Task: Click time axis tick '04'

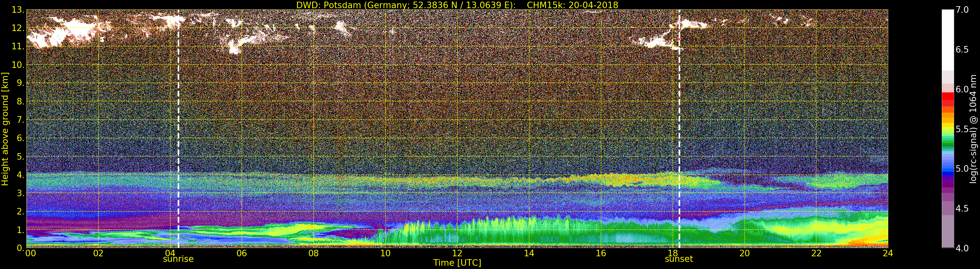Action: pos(170,253)
